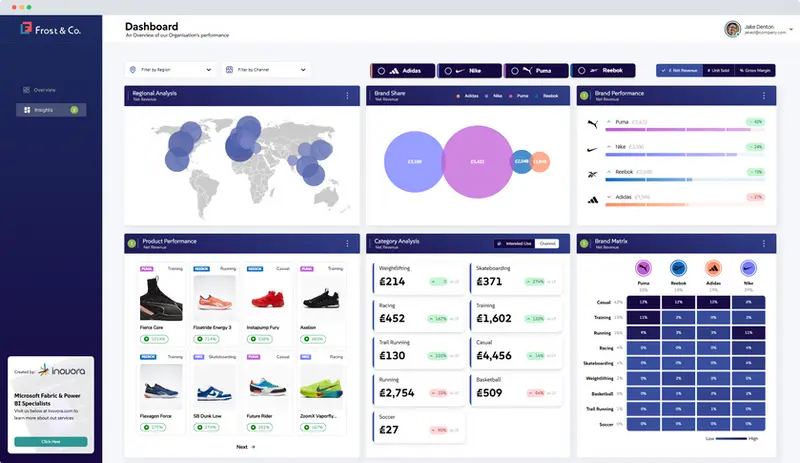Screen dimensions: 800x463
Task: Click the Frost & Co. logo
Action: [51, 30]
